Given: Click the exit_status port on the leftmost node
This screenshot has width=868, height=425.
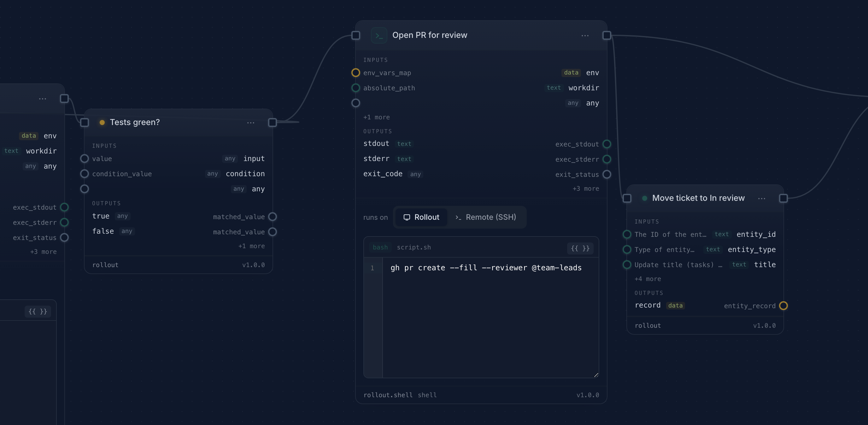Looking at the screenshot, I should coord(64,237).
